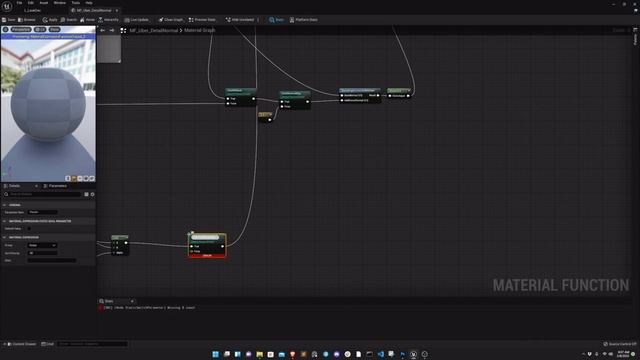Click Clean Graph in toolbar
The width and height of the screenshot is (640, 360).
(171, 20)
